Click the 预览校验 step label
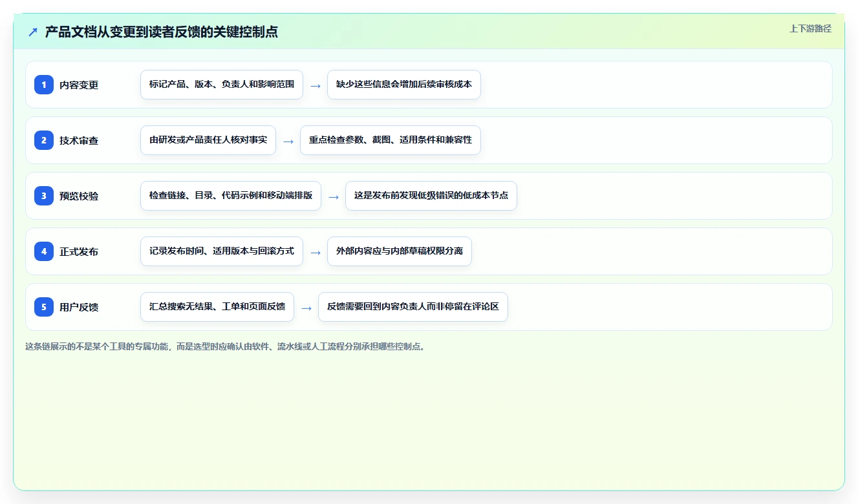858x504 pixels. [79, 196]
